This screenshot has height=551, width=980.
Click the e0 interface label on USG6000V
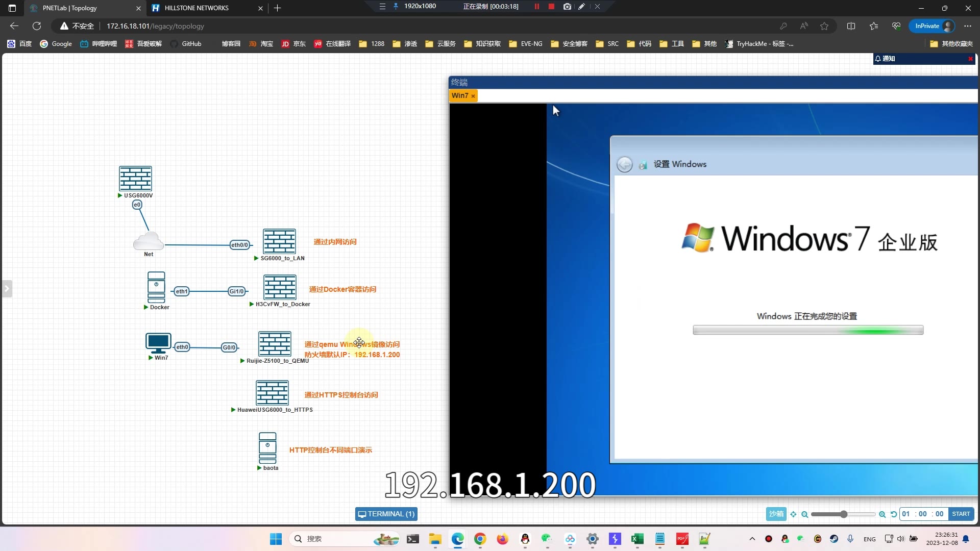click(137, 205)
